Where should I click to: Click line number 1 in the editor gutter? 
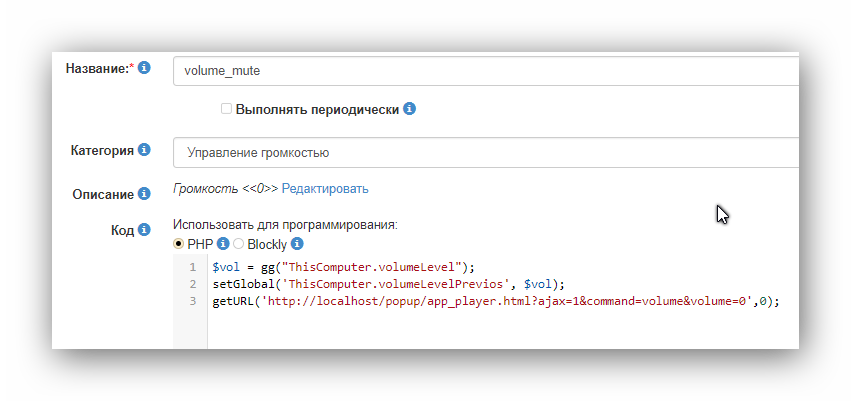coord(192,267)
